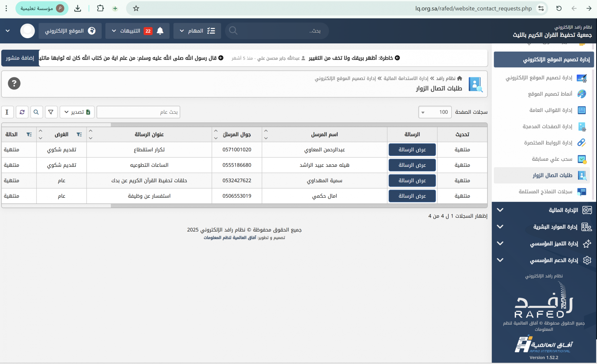Click the إضافة منشور button

point(20,58)
